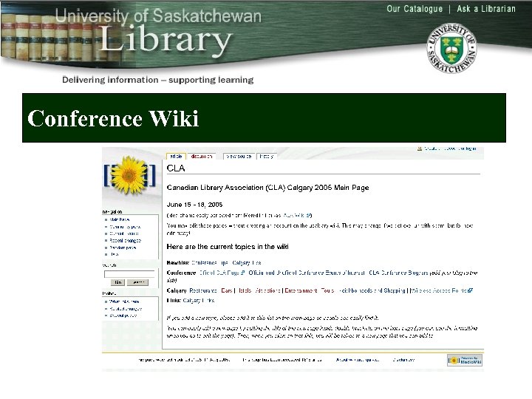Viewport: 532px width, 399px height.
Task: Open Special pages in toolbox
Action: (123, 316)
